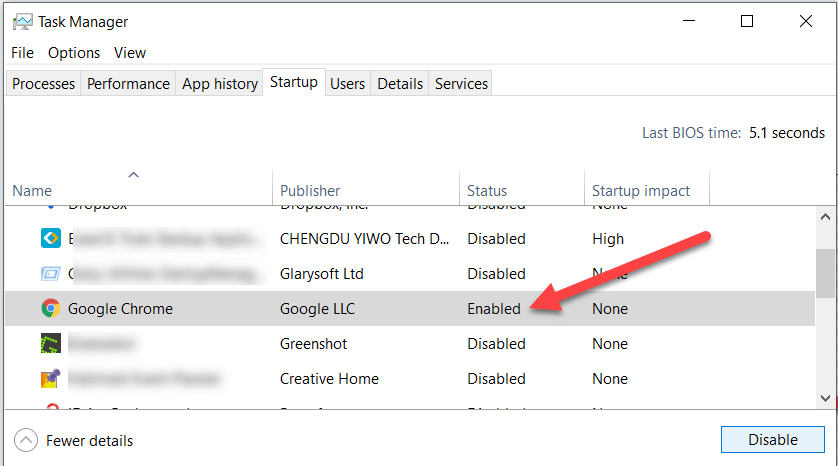Click the blue EaseUS backup icon
Image resolution: width=838 pixels, height=466 pixels.
click(x=51, y=238)
